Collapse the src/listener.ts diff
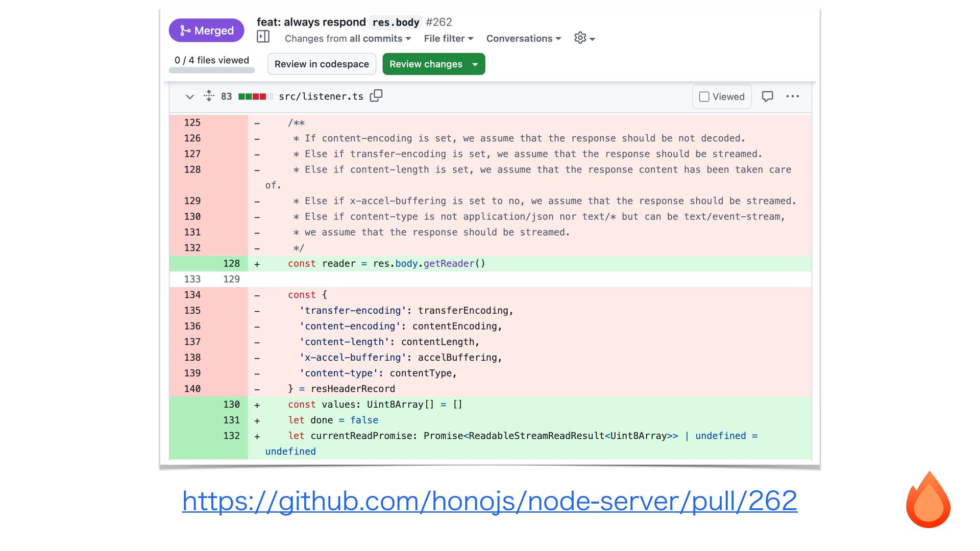The height and width of the screenshot is (551, 980). click(x=190, y=96)
